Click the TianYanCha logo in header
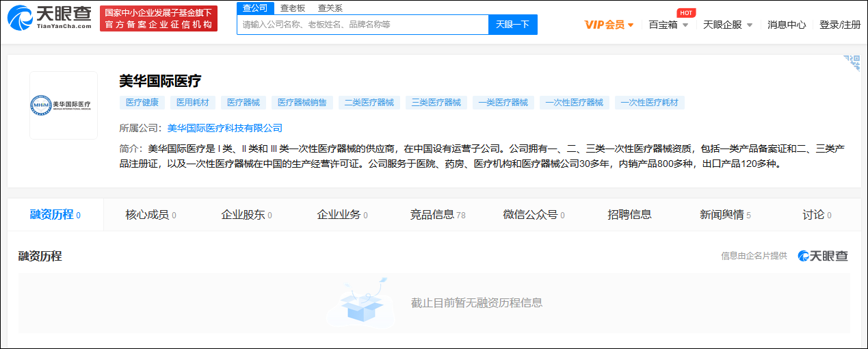This screenshot has width=868, height=349. click(49, 18)
